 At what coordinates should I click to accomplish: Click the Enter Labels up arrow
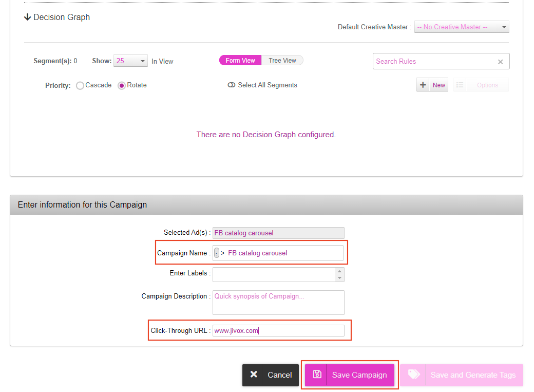click(339, 271)
